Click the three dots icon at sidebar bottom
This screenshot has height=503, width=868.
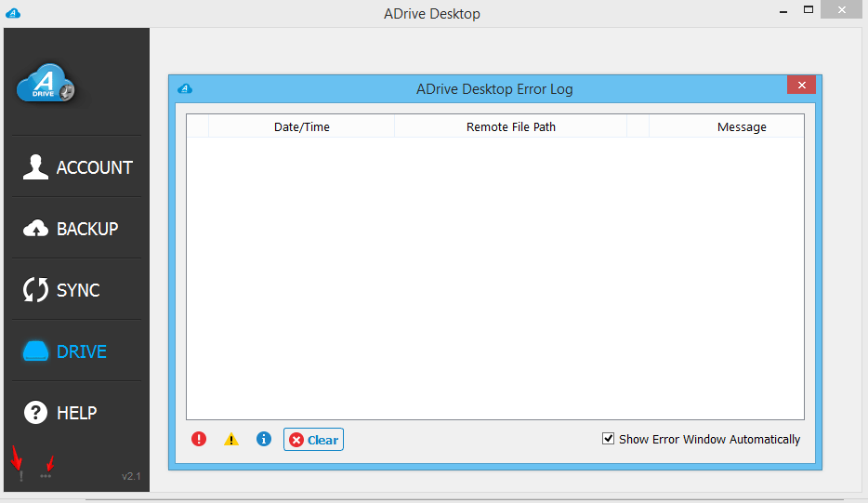click(x=46, y=476)
